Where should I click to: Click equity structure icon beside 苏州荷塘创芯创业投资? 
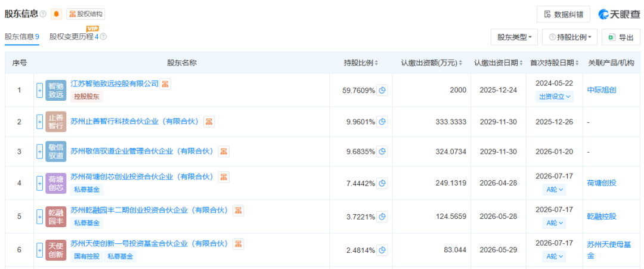click(224, 177)
